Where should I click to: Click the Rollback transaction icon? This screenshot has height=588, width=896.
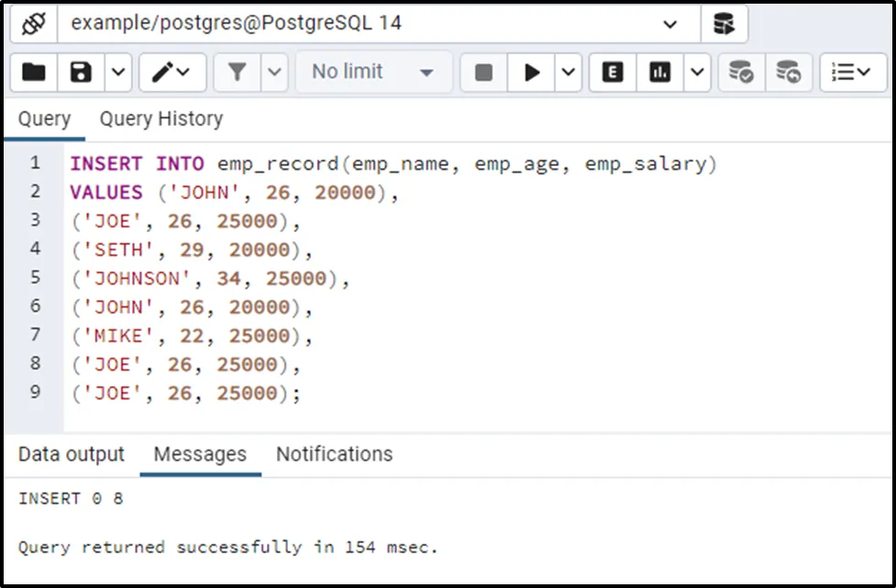788,72
